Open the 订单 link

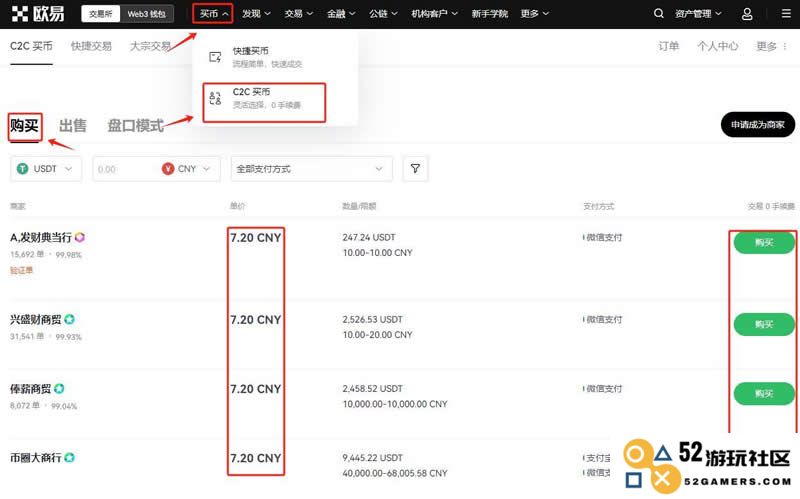668,46
